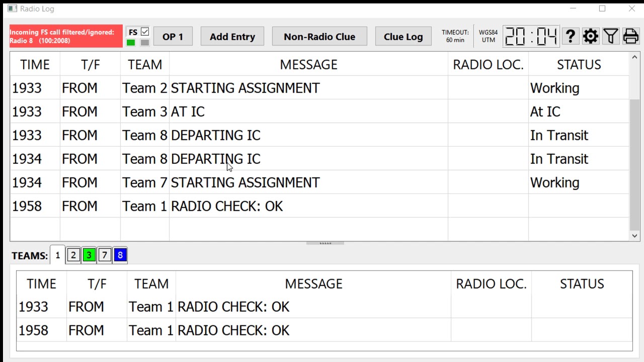Click the Working status for Team 2
Screen dimensions: 644x362
[579, 88]
